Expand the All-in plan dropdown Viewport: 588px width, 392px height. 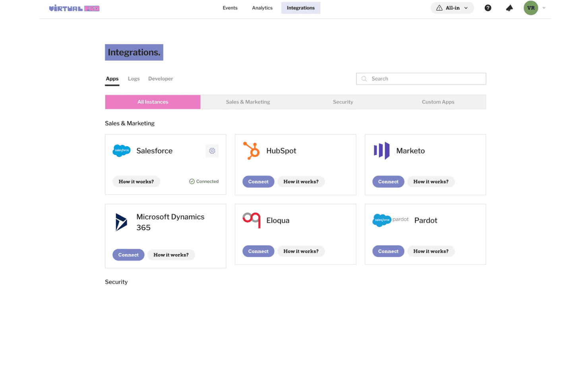453,8
